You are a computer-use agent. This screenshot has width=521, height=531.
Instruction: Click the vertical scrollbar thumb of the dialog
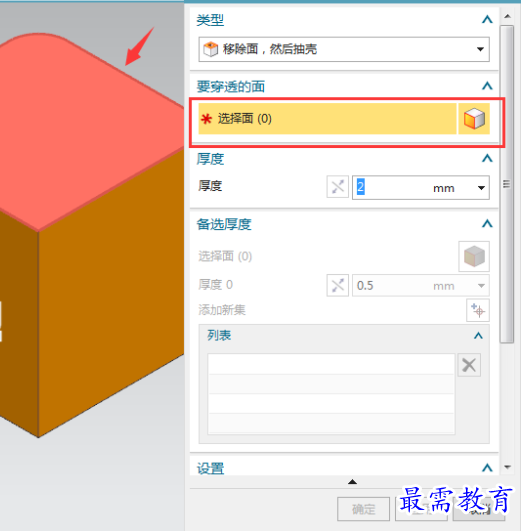pos(507,184)
